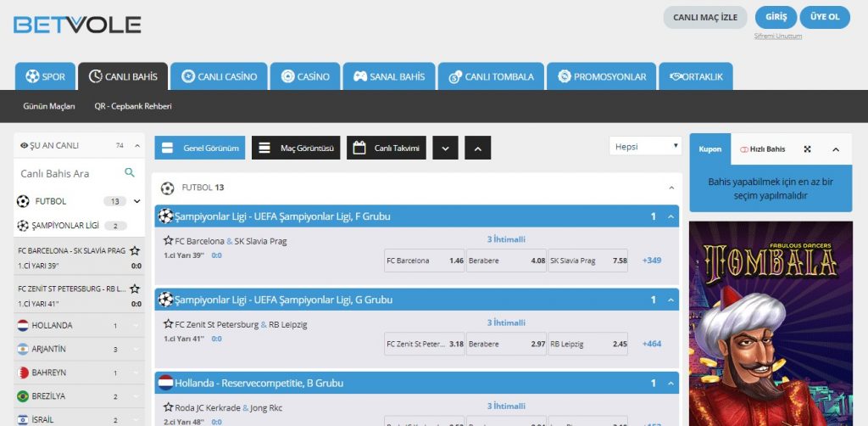
Task: Open the Canlı Takvimi calendar view
Action: [x=387, y=148]
